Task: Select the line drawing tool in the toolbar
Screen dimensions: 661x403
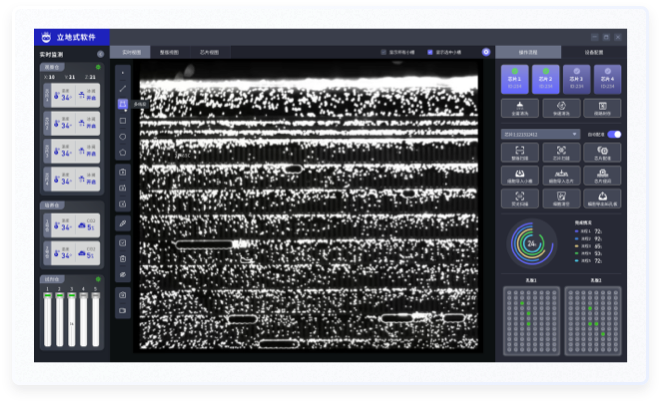Action: (x=123, y=88)
